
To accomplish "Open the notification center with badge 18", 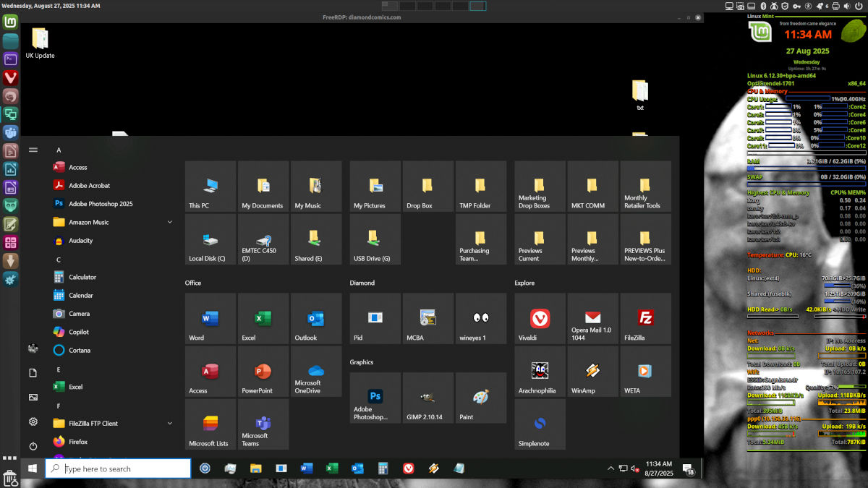I will 689,469.
